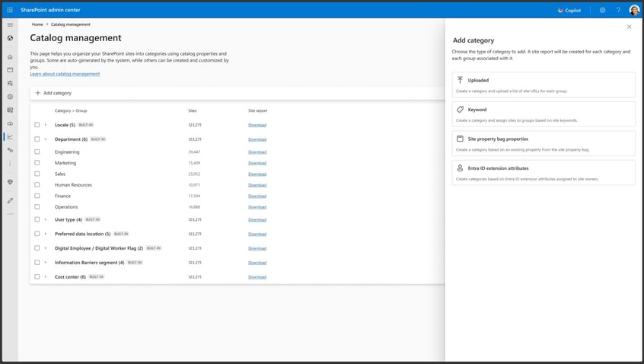Click the Keyword tag icon
Image resolution: width=644 pixels, height=364 pixels.
pos(460,110)
